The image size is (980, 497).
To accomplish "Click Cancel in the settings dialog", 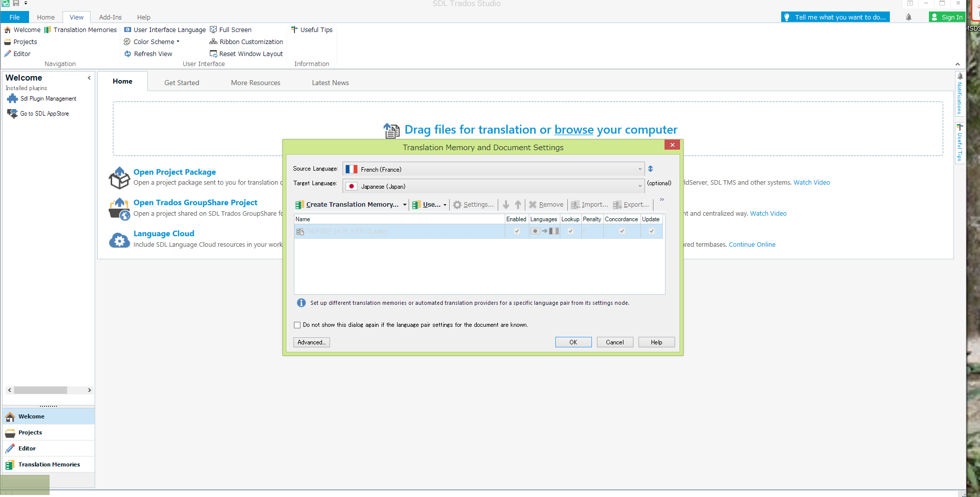I will pyautogui.click(x=615, y=342).
